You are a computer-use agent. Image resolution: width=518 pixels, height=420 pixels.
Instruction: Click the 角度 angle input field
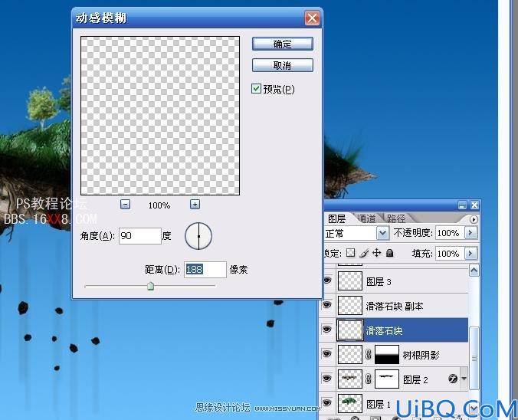[x=140, y=236]
